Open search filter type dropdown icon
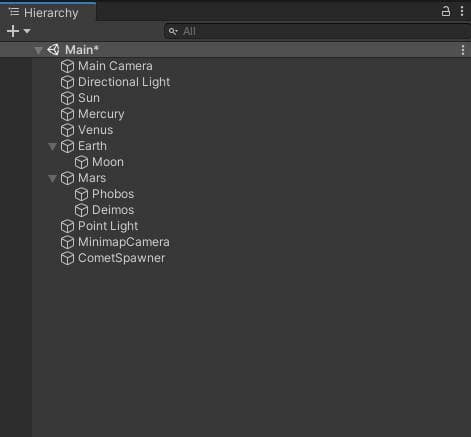Viewport: 471px width, 437px height. coord(173,31)
